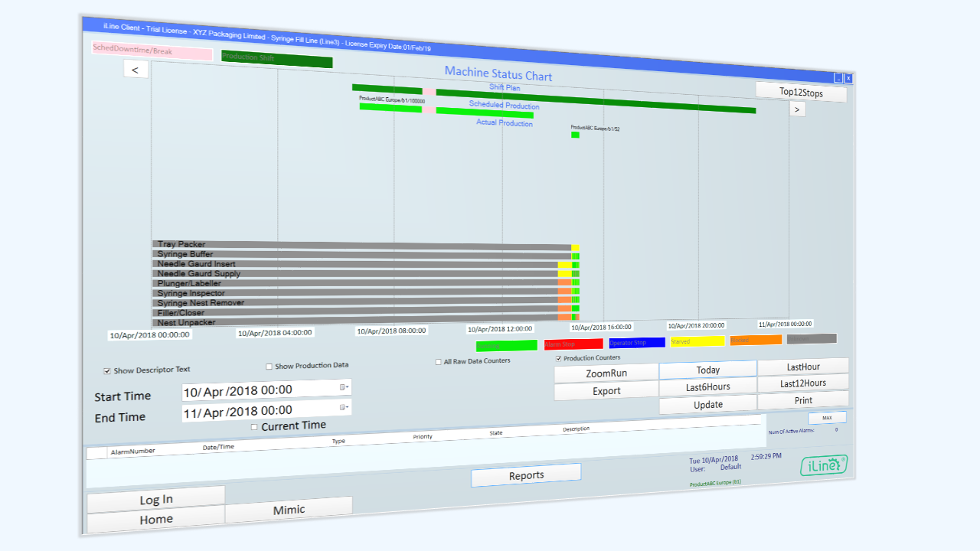Open the Reports screen
The image size is (980, 551).
[526, 474]
